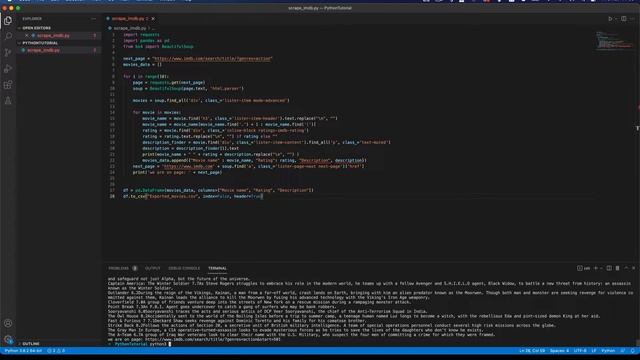Split the terminal panel
This screenshot has width=640, height=360.
(609, 268)
